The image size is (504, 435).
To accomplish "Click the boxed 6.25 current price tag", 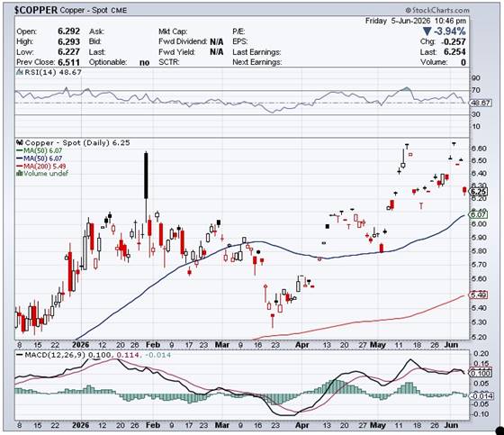I will click(479, 192).
